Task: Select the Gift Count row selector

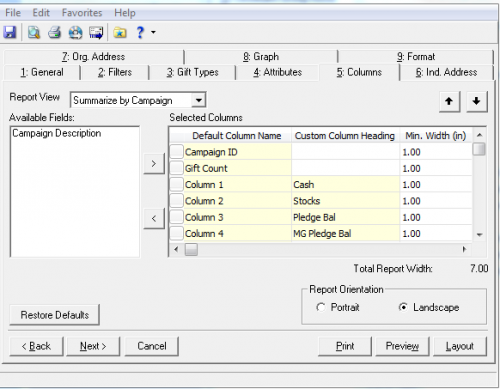Action: tap(177, 168)
